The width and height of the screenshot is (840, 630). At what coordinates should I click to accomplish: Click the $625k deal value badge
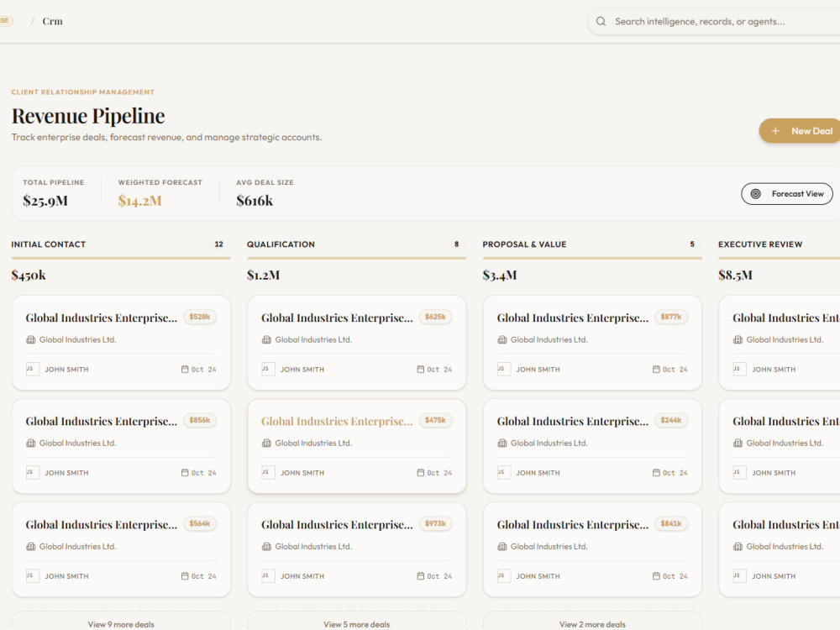coord(435,318)
